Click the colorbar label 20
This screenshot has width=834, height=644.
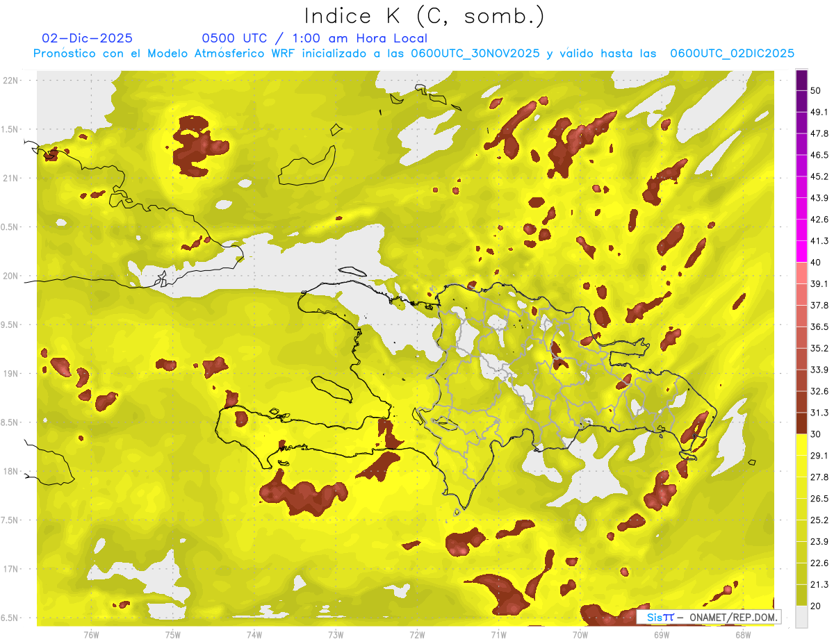click(x=816, y=606)
